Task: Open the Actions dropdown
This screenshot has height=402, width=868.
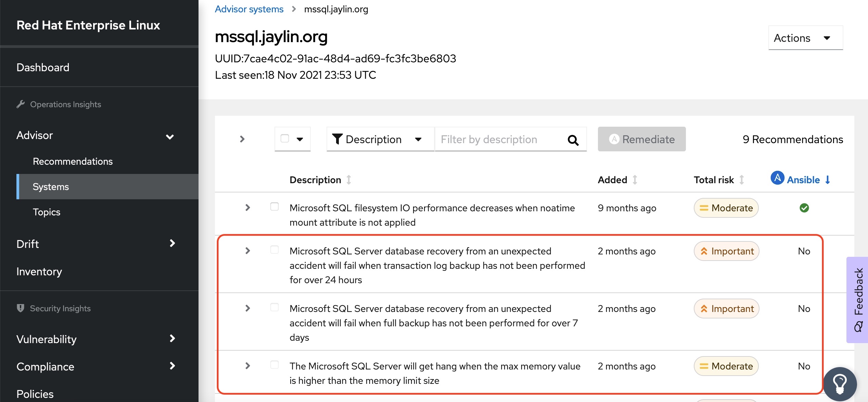Action: point(805,38)
